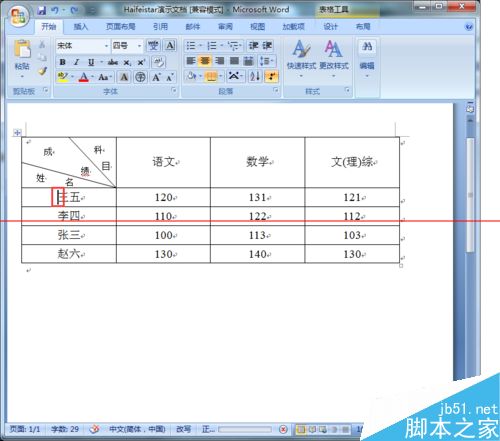Open the Font dialog launcher
The image size is (500, 441).
174,90
